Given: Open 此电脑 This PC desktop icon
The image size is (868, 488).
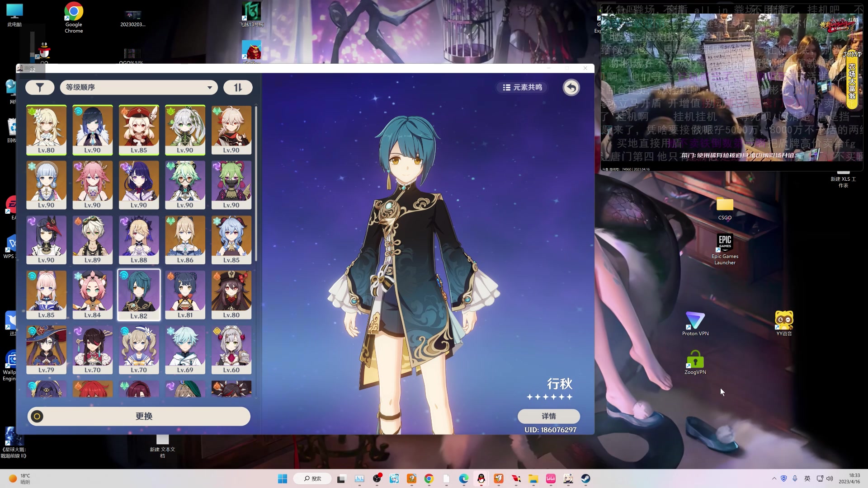Looking at the screenshot, I should coord(14,15).
